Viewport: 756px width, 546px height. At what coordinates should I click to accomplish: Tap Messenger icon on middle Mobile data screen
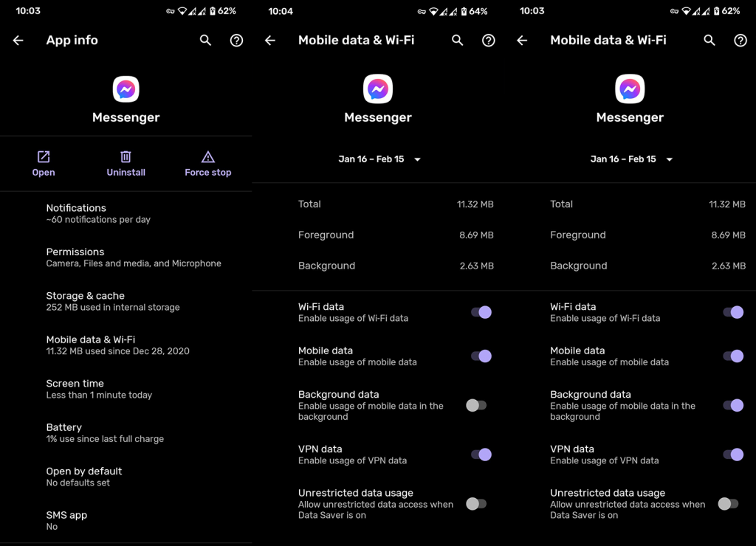[x=378, y=89]
